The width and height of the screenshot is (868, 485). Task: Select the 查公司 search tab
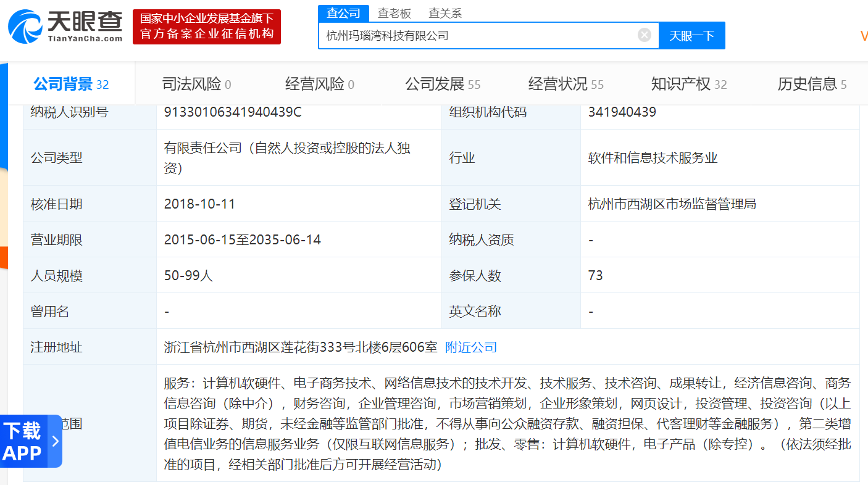[343, 13]
